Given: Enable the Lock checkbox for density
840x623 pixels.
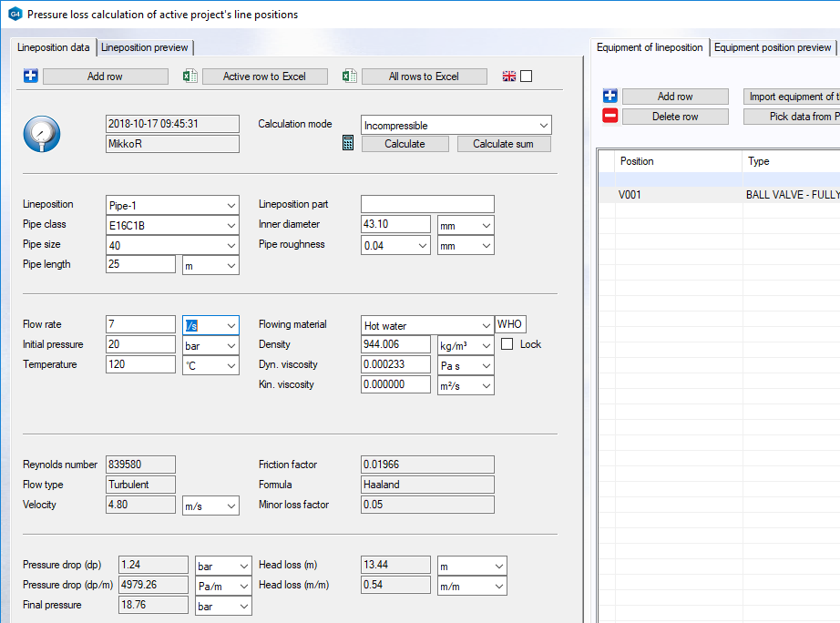Looking at the screenshot, I should 507,344.
